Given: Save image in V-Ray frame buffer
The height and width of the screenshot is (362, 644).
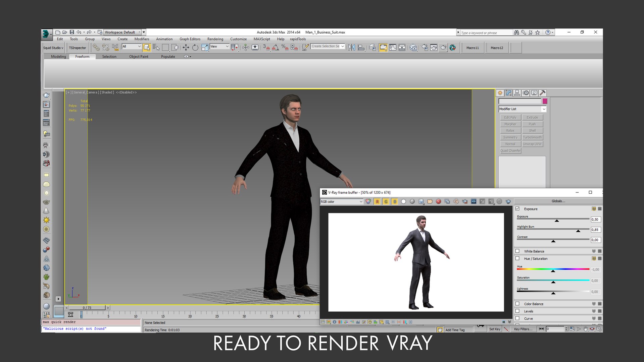Looking at the screenshot, I should 421,201.
